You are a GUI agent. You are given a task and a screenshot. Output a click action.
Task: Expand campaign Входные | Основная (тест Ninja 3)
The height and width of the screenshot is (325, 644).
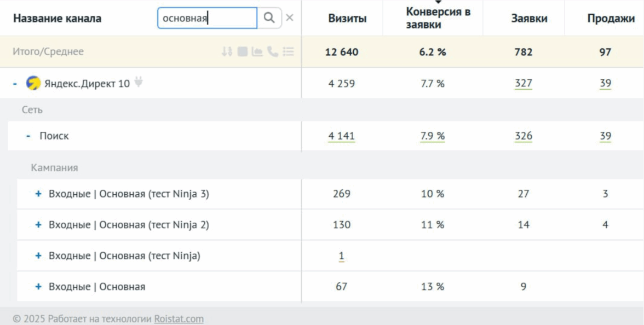pyautogui.click(x=38, y=194)
